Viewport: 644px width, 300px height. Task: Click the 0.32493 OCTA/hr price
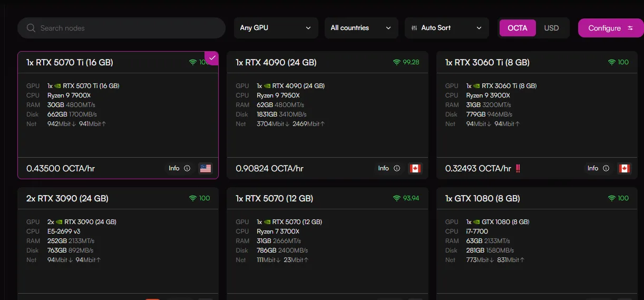[479, 169]
